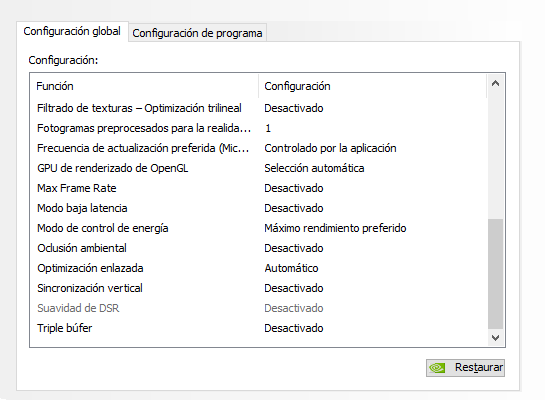The height and width of the screenshot is (405, 545).
Task: Select Fotogramas preprocesados para la realidad row
Action: (x=259, y=128)
